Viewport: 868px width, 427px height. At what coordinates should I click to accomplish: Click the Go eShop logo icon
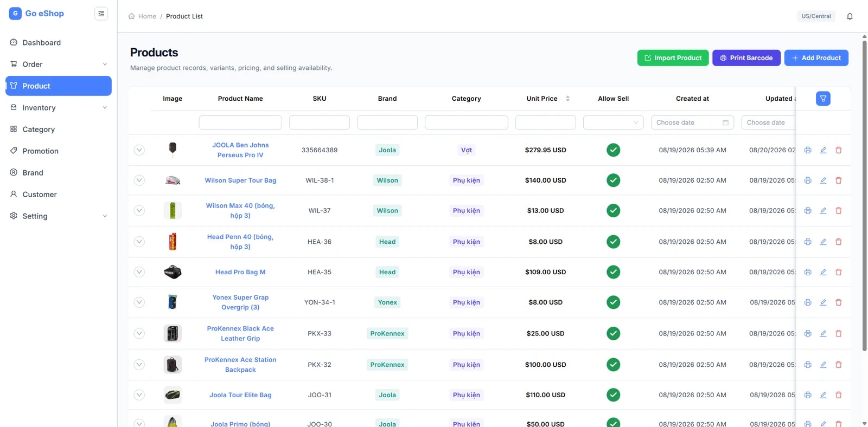click(15, 14)
